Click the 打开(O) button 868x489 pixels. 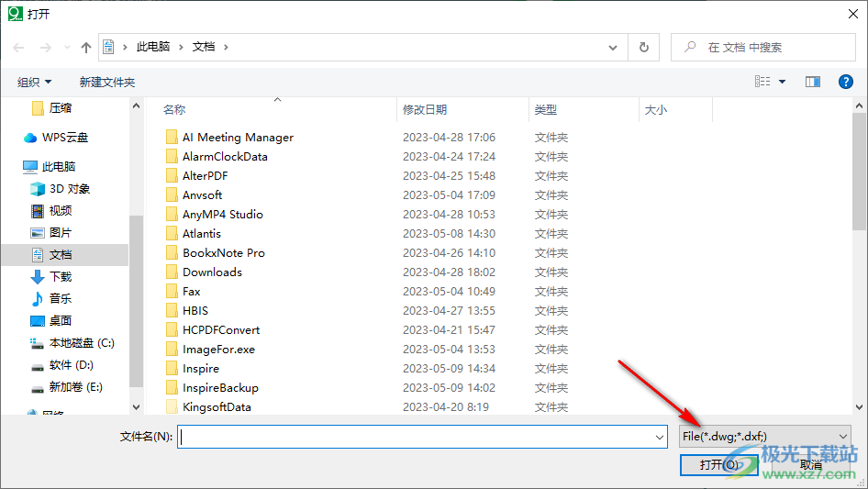coord(718,465)
